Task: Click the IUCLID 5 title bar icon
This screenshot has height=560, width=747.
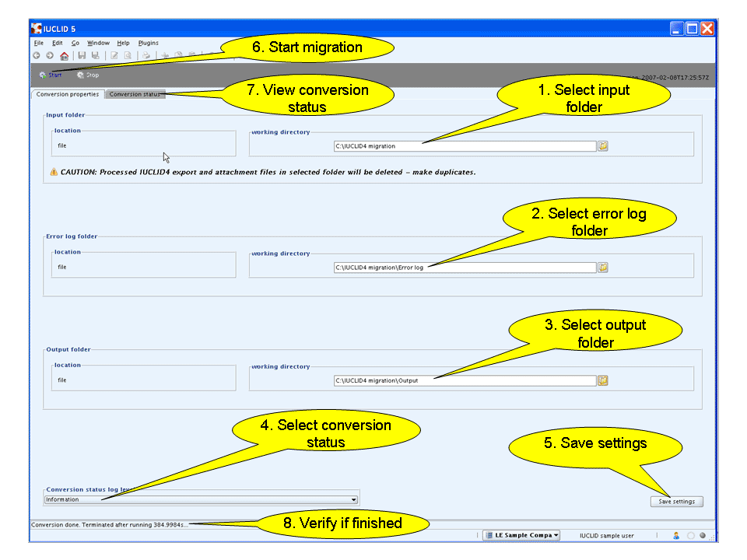Action: coord(37,29)
